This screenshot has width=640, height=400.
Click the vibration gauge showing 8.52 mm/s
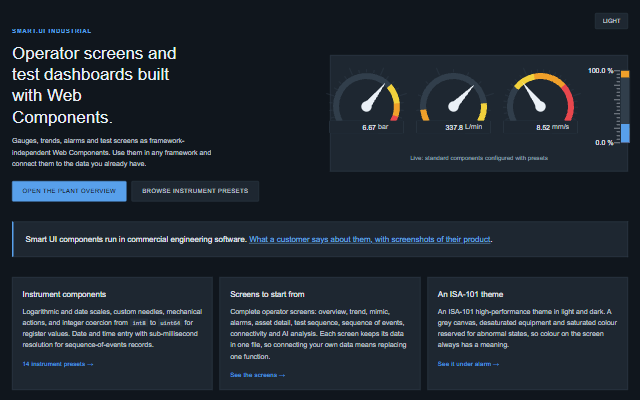click(540, 100)
